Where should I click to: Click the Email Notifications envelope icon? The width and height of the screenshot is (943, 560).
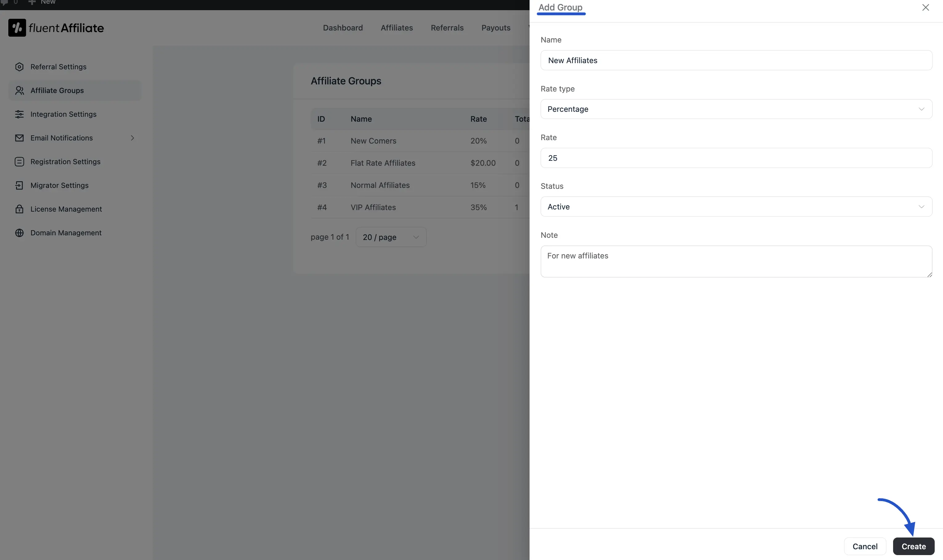point(19,138)
